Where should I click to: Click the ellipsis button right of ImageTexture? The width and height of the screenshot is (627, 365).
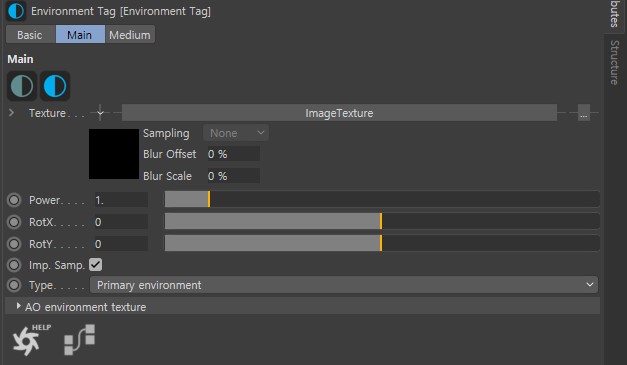click(x=584, y=113)
